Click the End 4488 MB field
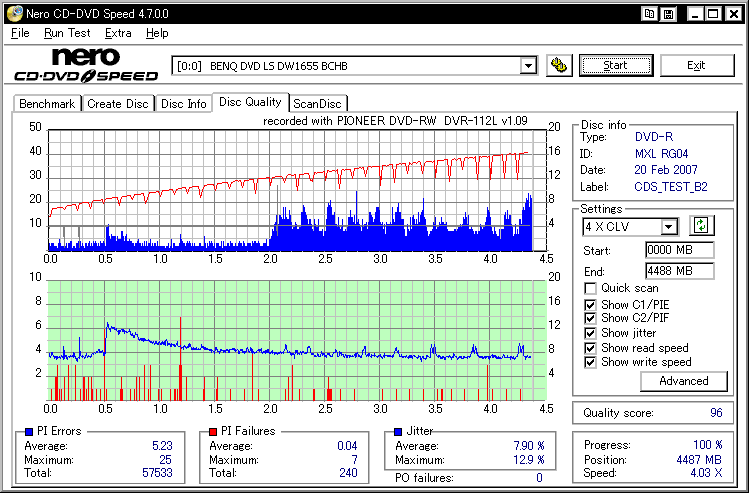Screen dimensions: 749x493 (x=679, y=271)
